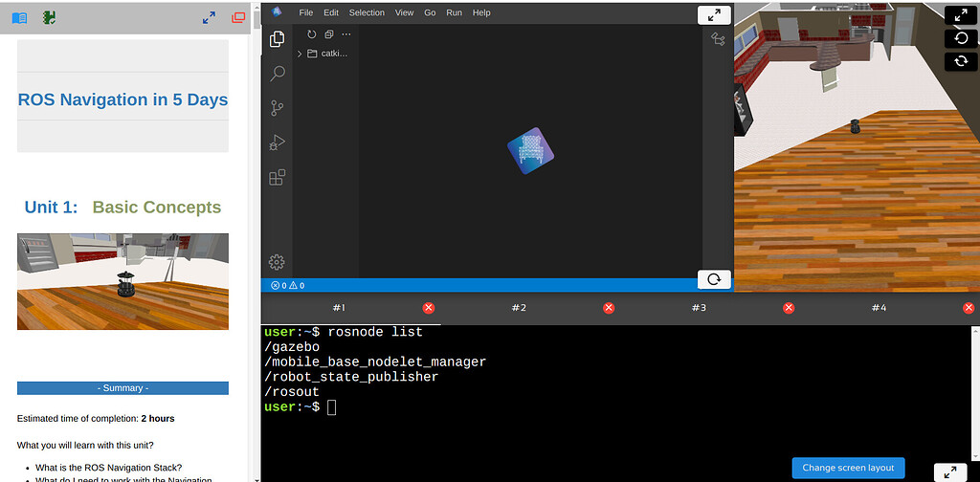Close terminal tab #1 with red X

(429, 308)
